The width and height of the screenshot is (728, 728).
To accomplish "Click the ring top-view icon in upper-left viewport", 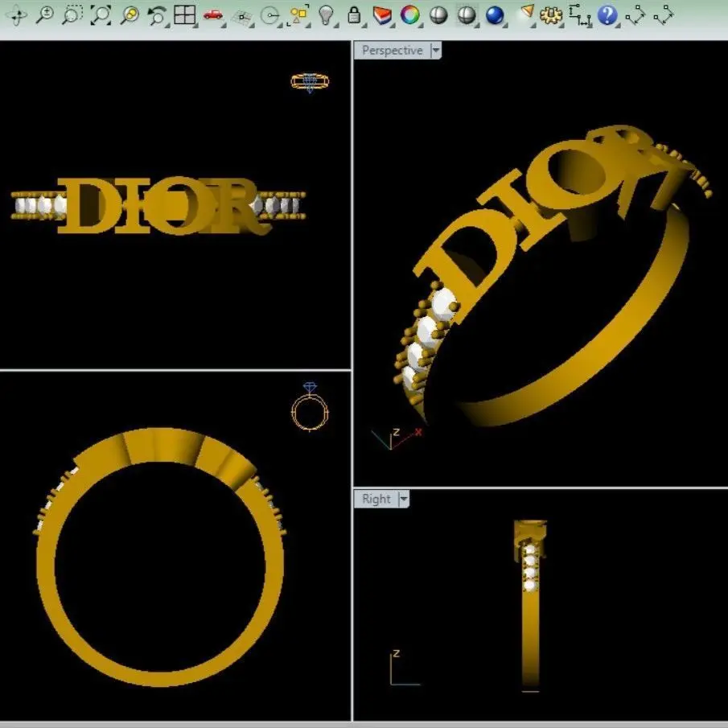I will pyautogui.click(x=311, y=82).
